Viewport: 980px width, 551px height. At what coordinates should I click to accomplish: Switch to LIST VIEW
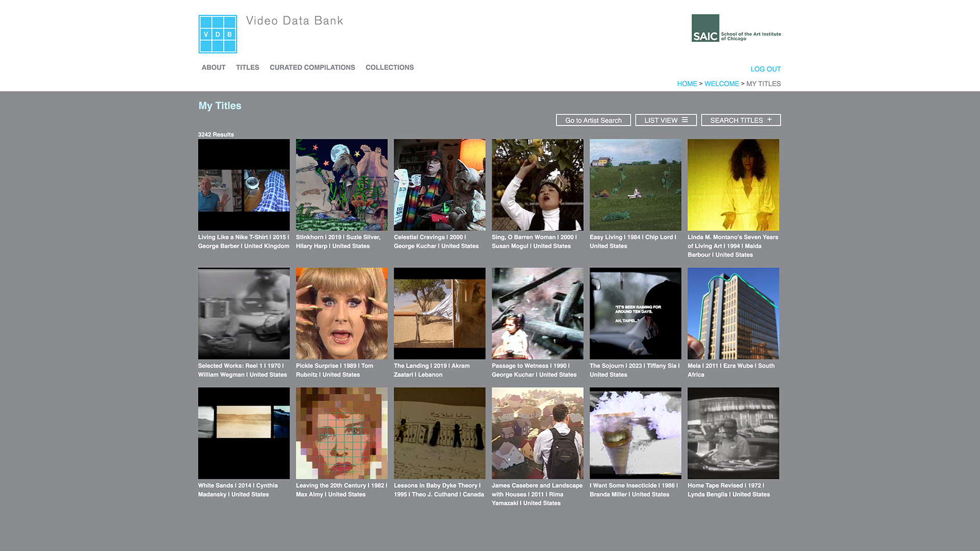666,120
